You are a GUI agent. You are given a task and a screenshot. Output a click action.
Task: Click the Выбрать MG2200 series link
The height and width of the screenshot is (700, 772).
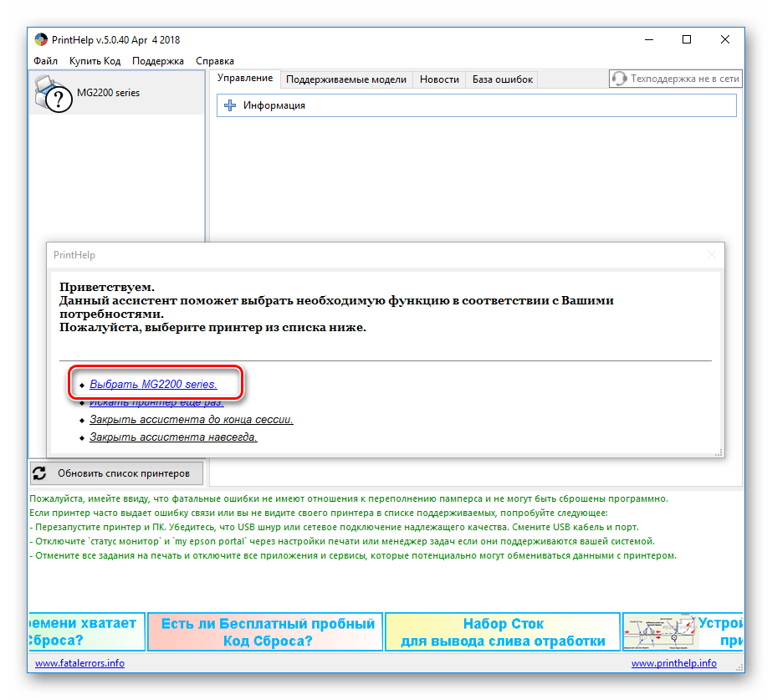pyautogui.click(x=153, y=385)
